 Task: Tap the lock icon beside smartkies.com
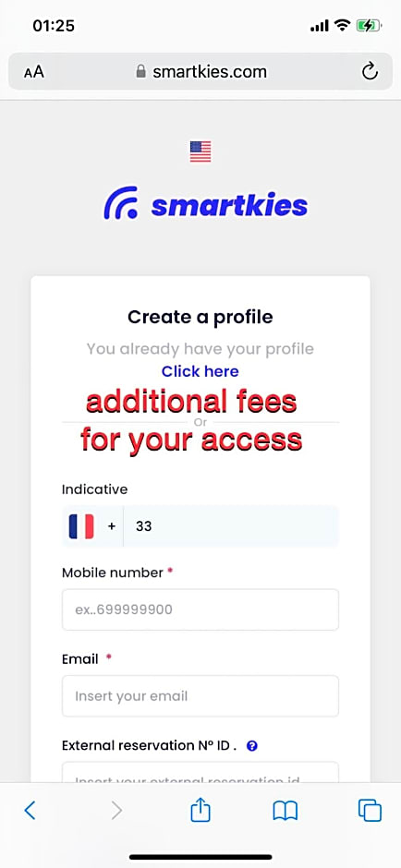[141, 71]
